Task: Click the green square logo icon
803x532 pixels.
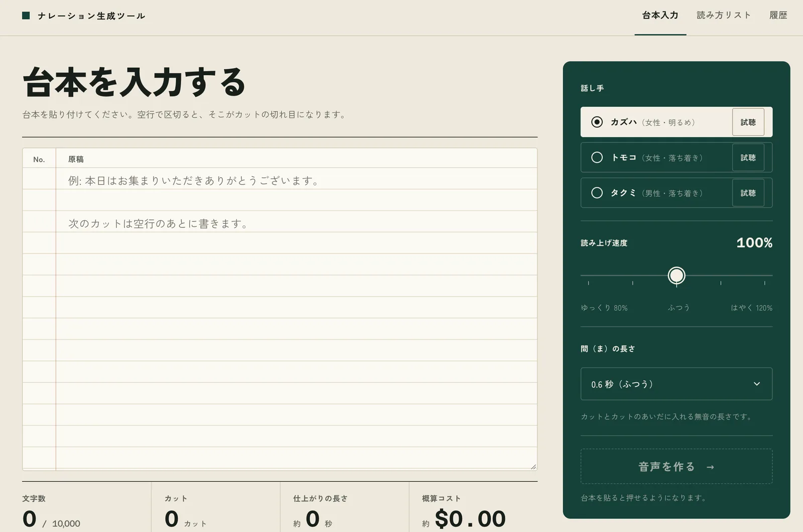Action: point(26,16)
